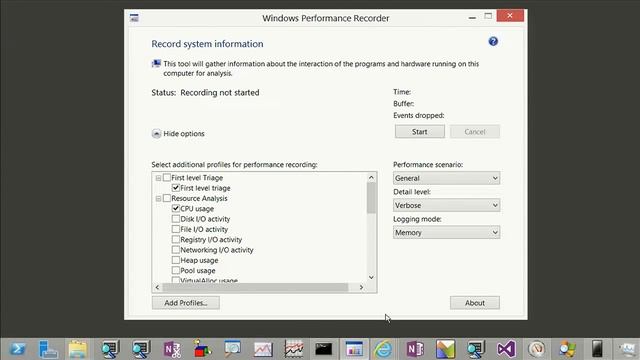Open the multicolored square taskbar icon

click(445, 349)
